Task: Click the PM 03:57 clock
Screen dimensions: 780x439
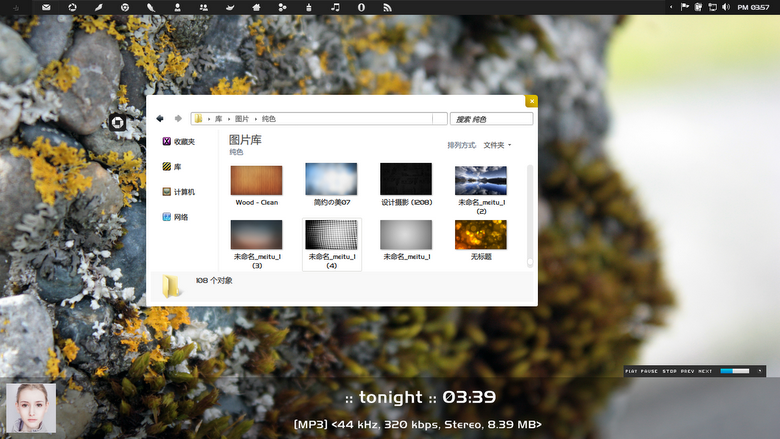Action: tap(753, 7)
